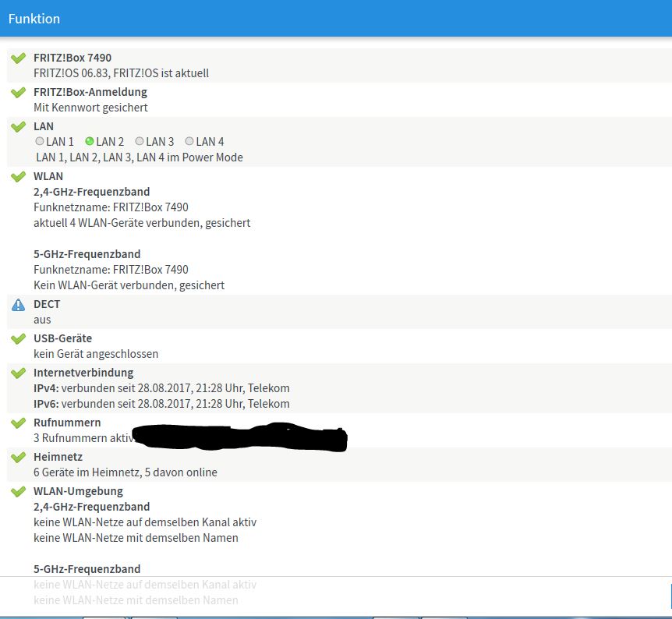The width and height of the screenshot is (672, 619).
Task: Click the checkmark icon next to the WLAN heading
Action: tap(18, 176)
